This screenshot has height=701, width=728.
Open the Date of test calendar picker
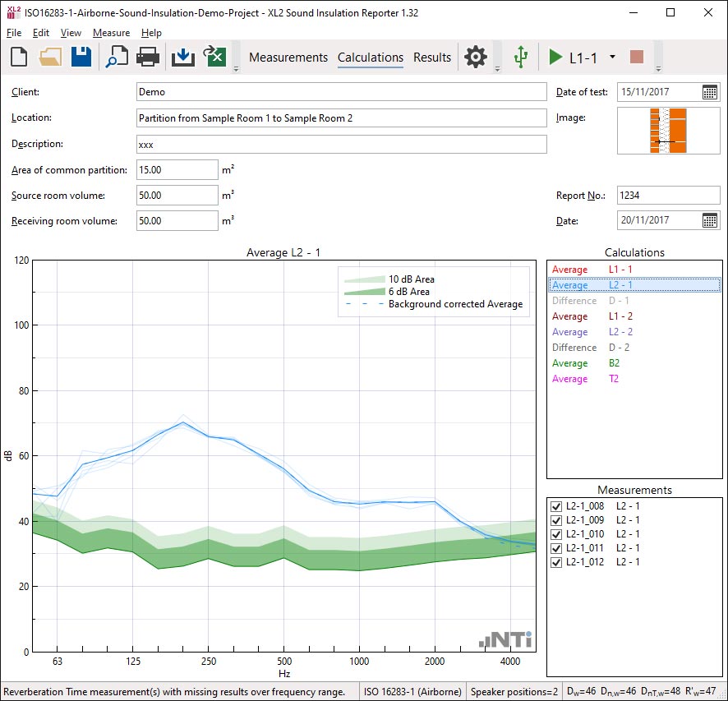(710, 92)
